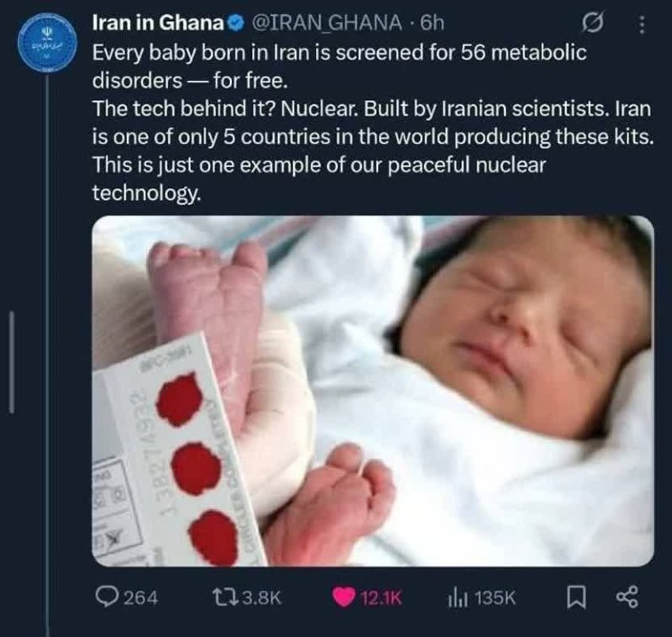The height and width of the screenshot is (637, 672).
Task: Visit the @IRAN_GHANA handle link
Action: [327, 23]
